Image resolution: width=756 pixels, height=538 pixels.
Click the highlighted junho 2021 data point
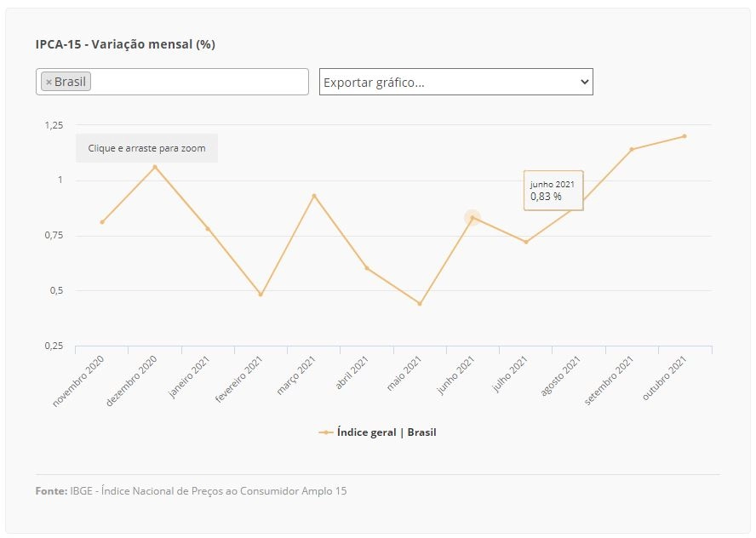(x=472, y=218)
